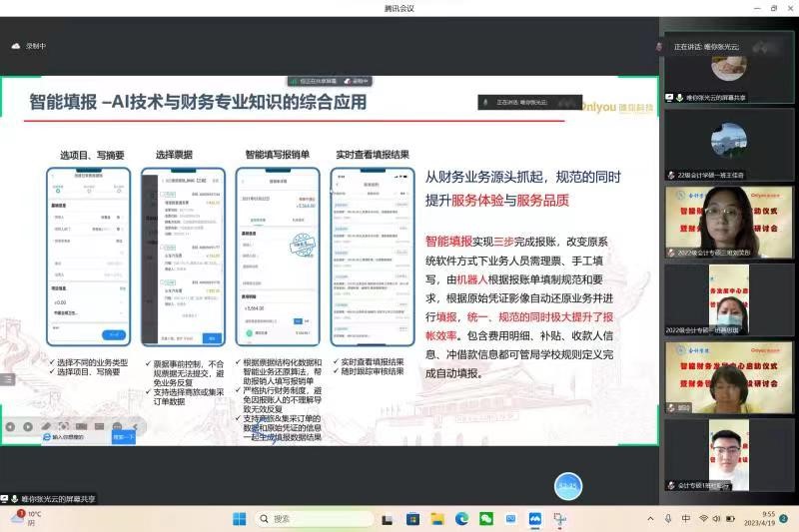Click the microphone icon in system tray
This screenshot has height=532, width=799.
668,519
